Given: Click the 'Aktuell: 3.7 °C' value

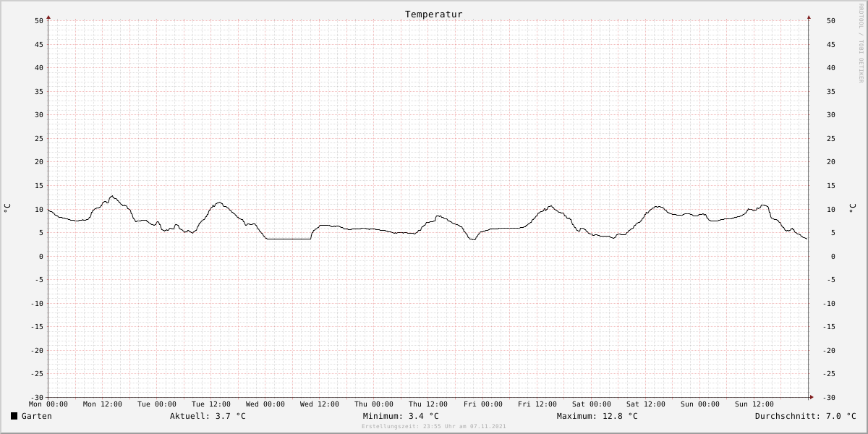Looking at the screenshot, I should (208, 416).
